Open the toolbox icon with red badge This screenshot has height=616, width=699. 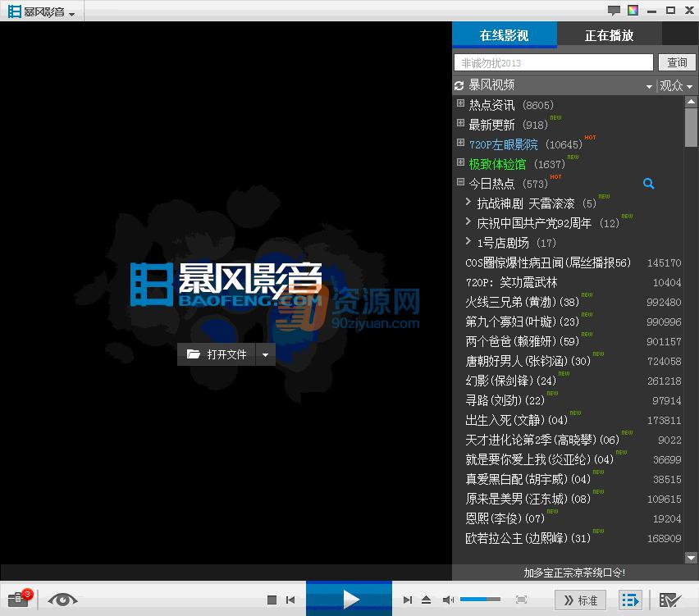coord(20,598)
